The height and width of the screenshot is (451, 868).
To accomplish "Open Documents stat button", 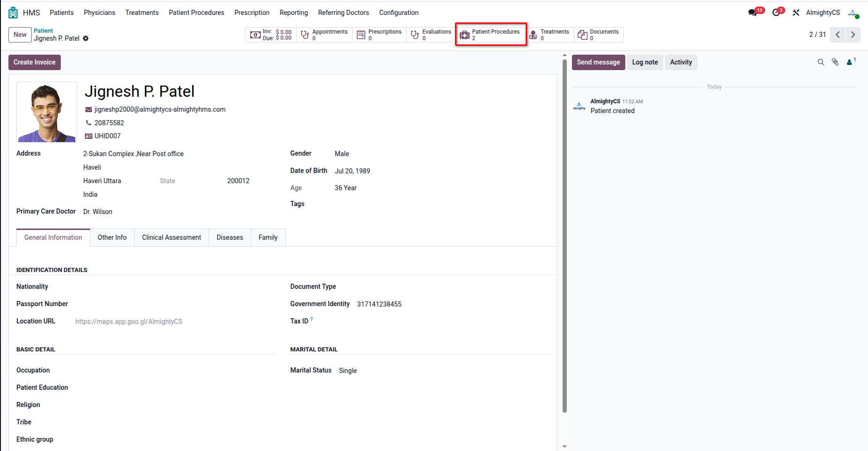I will pos(599,35).
